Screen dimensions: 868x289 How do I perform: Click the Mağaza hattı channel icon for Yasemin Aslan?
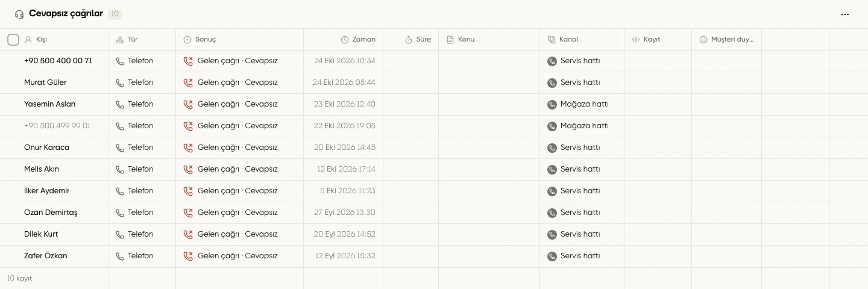tap(552, 104)
